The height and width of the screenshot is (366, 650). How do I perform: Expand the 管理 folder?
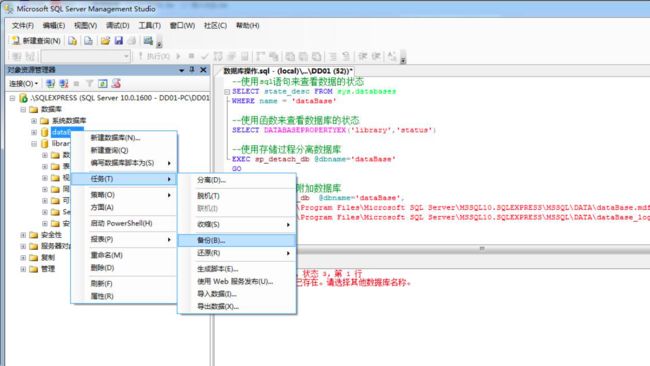tap(23, 269)
